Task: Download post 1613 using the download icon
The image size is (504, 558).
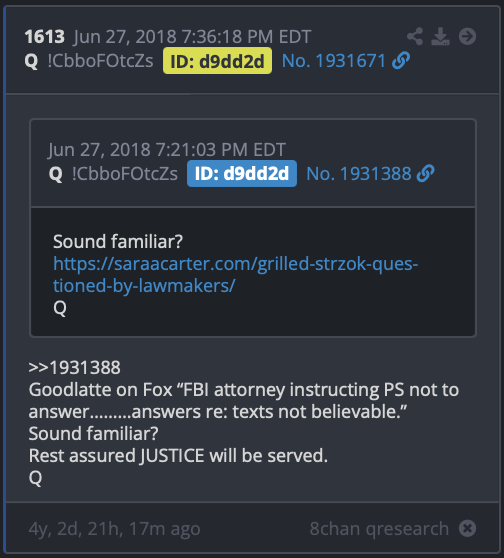Action: (x=440, y=36)
